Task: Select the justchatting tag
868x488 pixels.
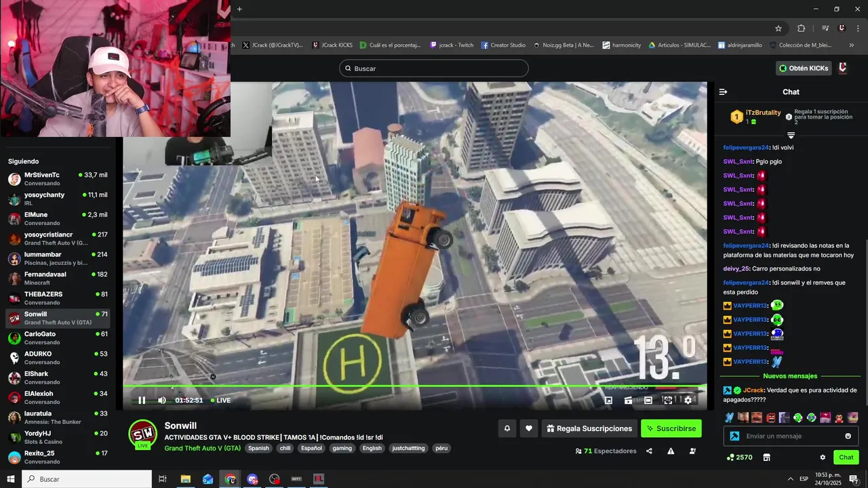Action: coord(408,448)
